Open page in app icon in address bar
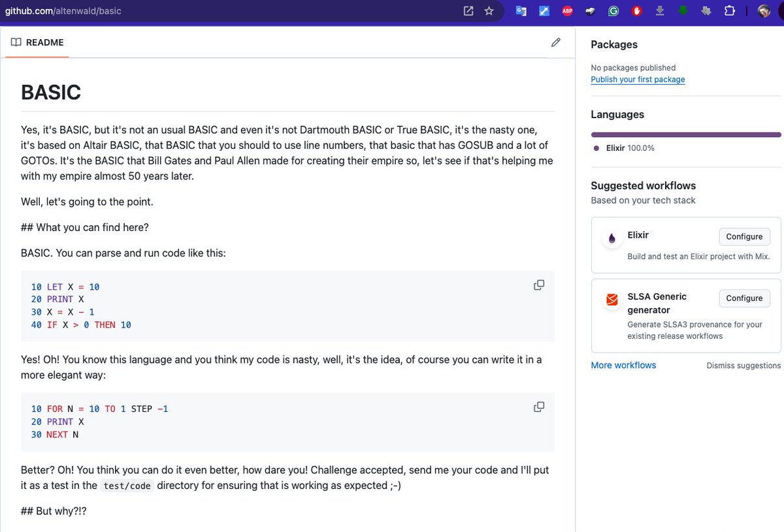Viewport: 784px width, 532px height. pos(468,11)
